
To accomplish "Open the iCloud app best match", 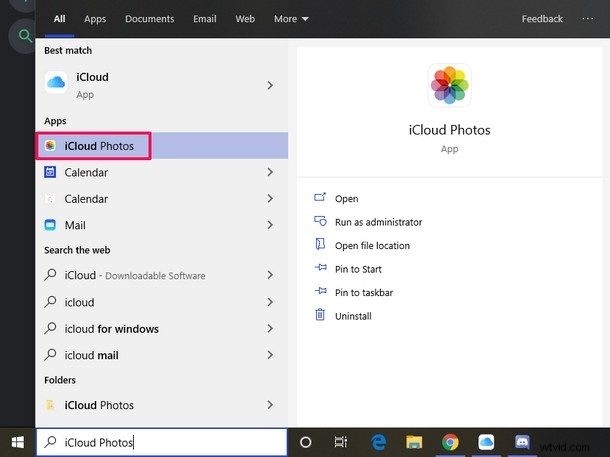I will 161,85.
